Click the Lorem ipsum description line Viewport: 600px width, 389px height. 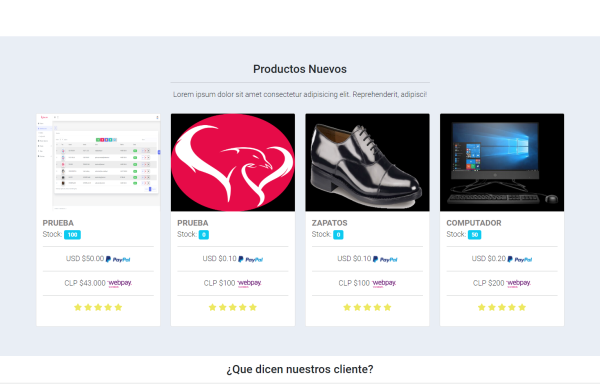click(x=300, y=94)
